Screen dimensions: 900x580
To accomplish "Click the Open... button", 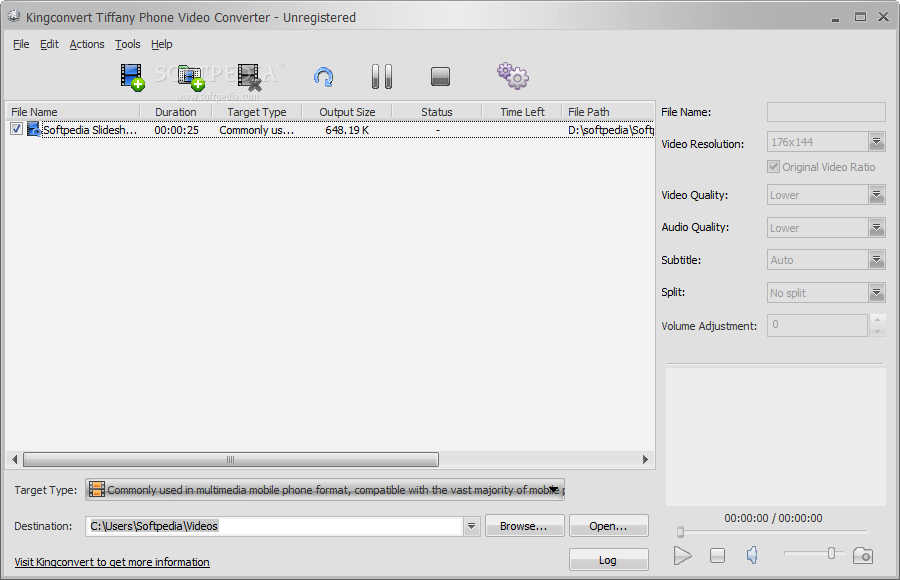I will [x=608, y=526].
